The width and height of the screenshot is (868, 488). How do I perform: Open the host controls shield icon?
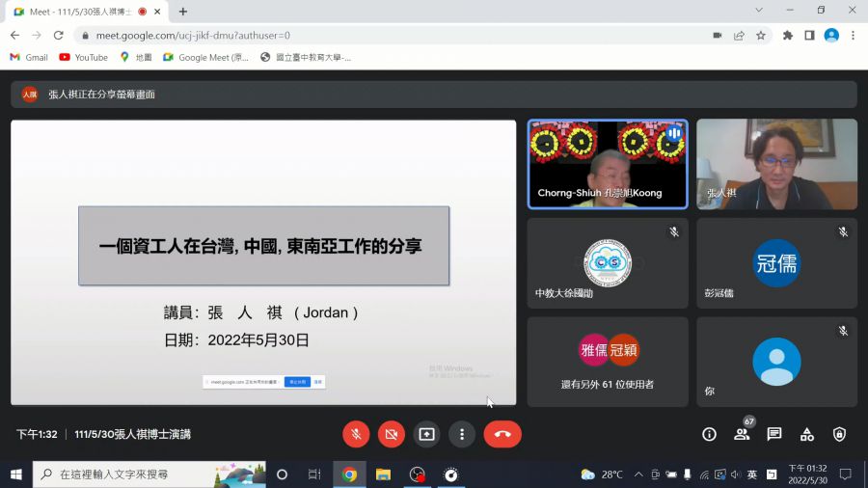point(839,434)
